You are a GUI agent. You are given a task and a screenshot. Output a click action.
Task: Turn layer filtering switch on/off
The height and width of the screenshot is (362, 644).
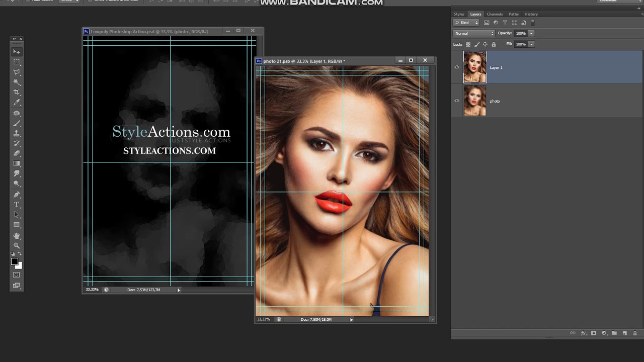[x=533, y=23]
